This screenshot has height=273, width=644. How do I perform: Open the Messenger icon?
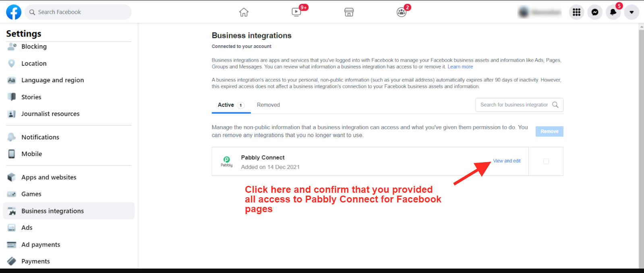[595, 12]
